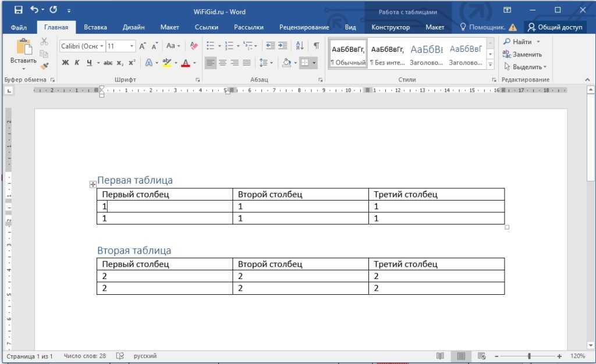Click Заменить to replace text
The width and height of the screenshot is (596, 364).
(522, 54)
